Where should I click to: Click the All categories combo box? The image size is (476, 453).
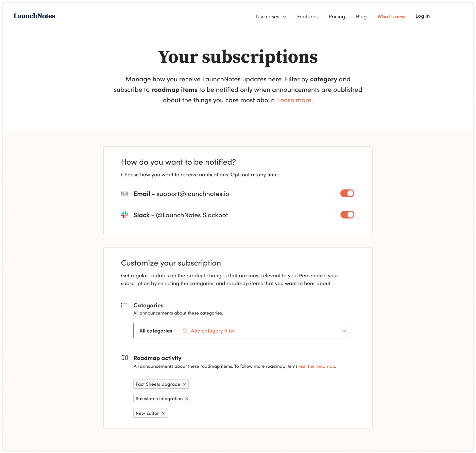click(242, 331)
